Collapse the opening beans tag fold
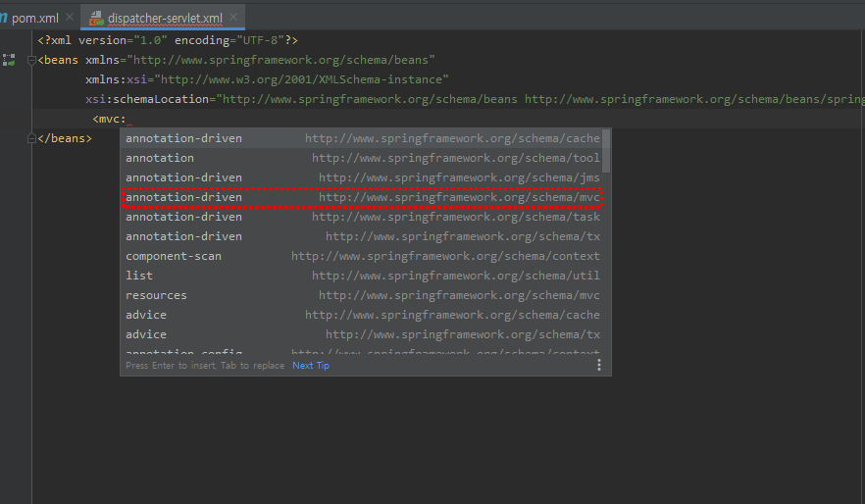Image resolution: width=865 pixels, height=504 pixels. [x=31, y=60]
